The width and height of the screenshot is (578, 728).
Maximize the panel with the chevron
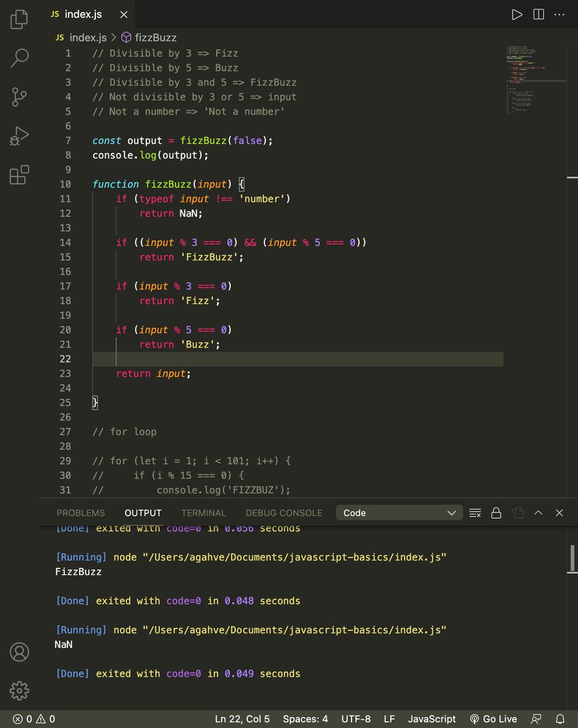(539, 513)
